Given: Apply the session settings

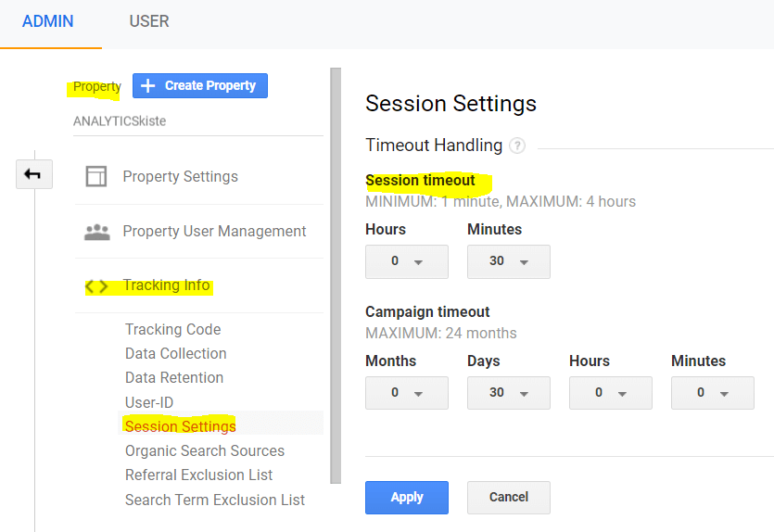Looking at the screenshot, I should [x=406, y=498].
